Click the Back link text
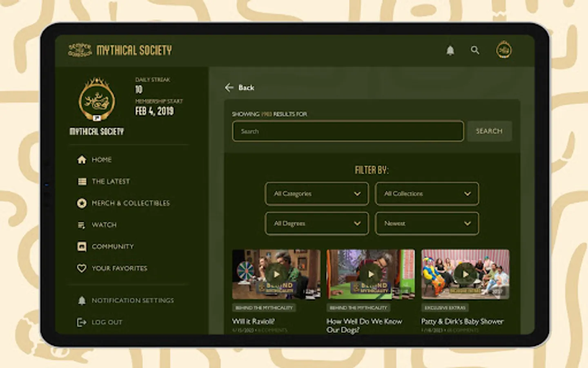This screenshot has height=368, width=588. (x=246, y=88)
